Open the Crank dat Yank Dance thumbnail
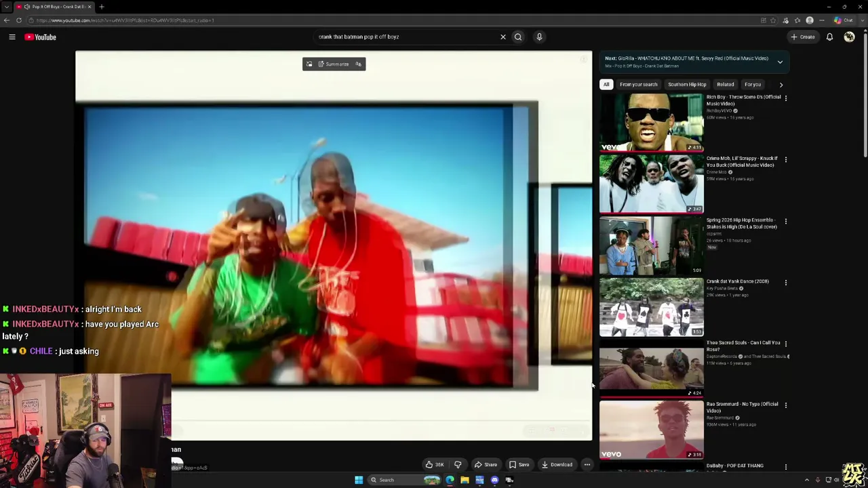The width and height of the screenshot is (868, 488). pyautogui.click(x=651, y=307)
